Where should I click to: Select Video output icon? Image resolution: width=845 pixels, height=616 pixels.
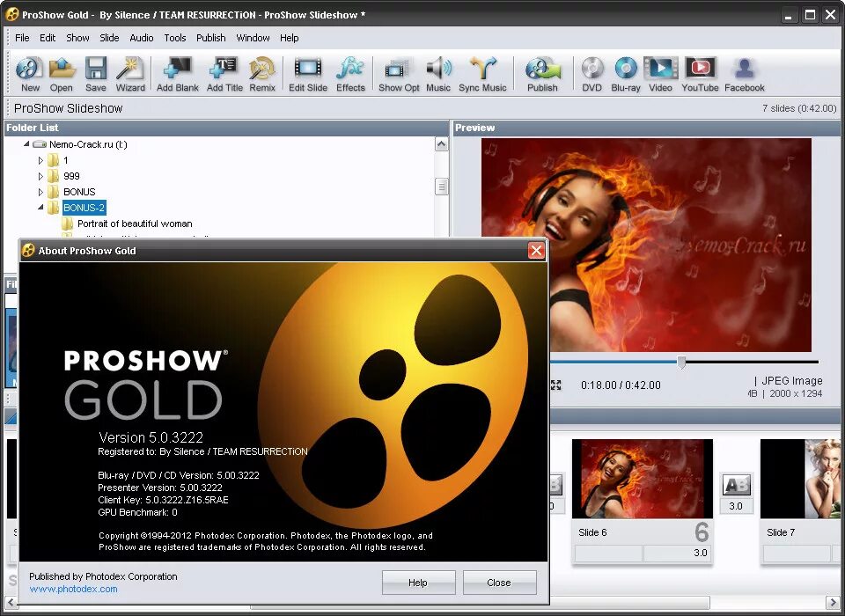[660, 74]
